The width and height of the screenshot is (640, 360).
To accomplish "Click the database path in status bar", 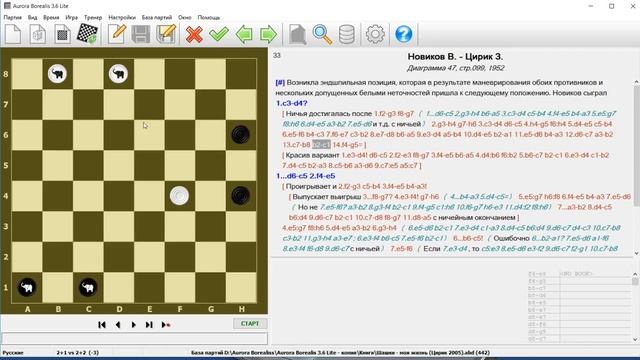I will [340, 353].
